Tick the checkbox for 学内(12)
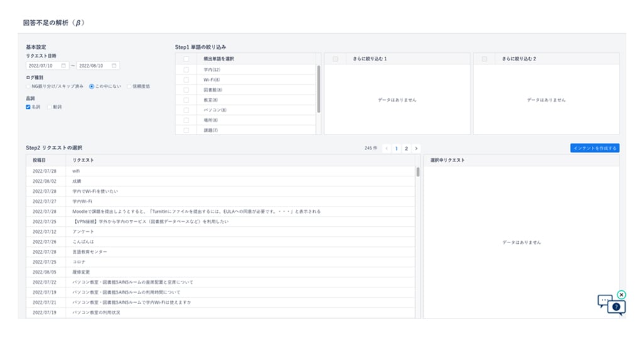The height and width of the screenshot is (338, 644). [x=186, y=70]
